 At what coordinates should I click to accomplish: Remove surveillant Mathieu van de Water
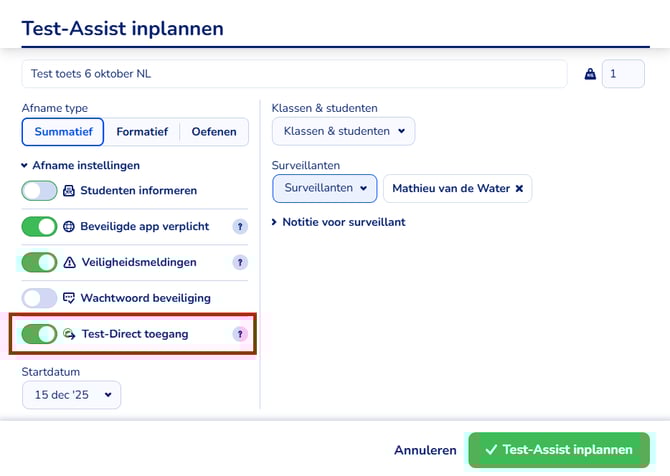(x=519, y=188)
